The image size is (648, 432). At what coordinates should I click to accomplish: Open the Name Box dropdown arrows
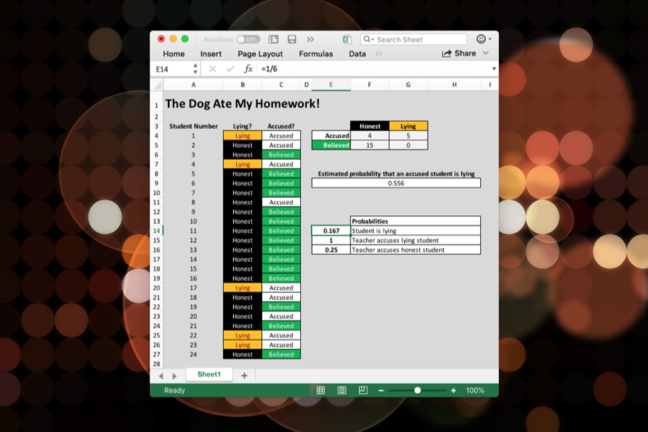click(193, 69)
